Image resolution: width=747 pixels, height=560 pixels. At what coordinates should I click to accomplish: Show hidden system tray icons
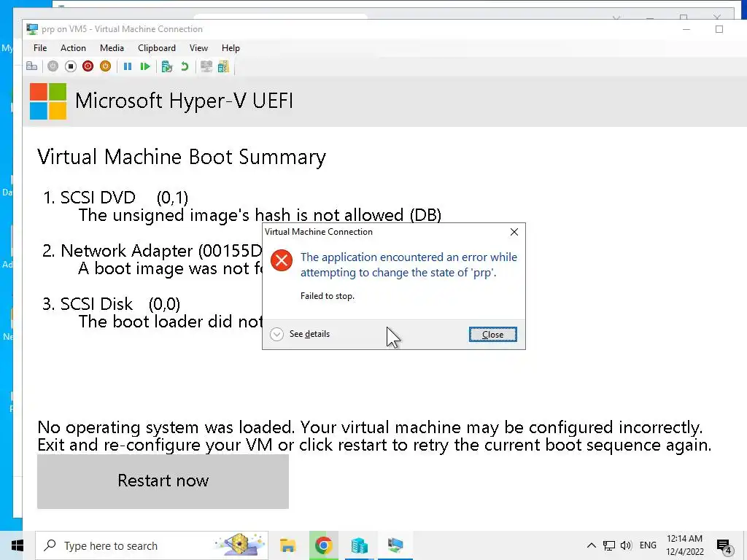click(x=591, y=545)
